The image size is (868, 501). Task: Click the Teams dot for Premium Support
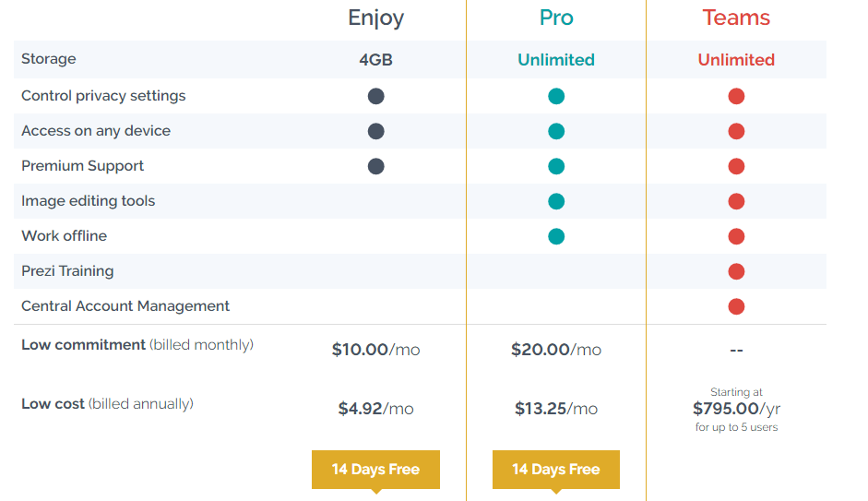736,166
